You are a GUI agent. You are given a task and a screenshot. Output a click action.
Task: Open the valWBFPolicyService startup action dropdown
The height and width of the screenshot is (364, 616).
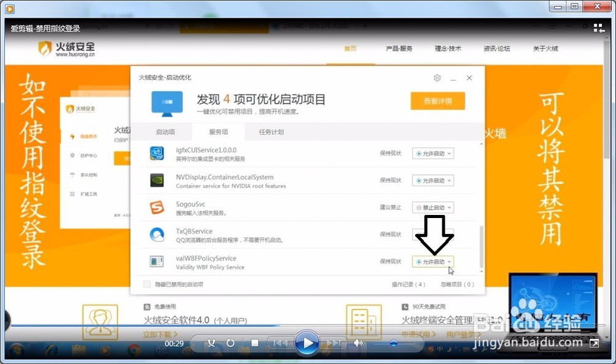point(433,262)
